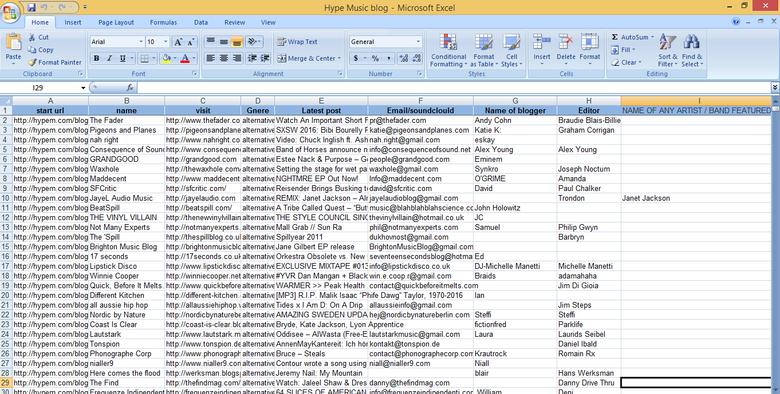
Task: Open the borders dropdown arrow
Action: (153, 59)
